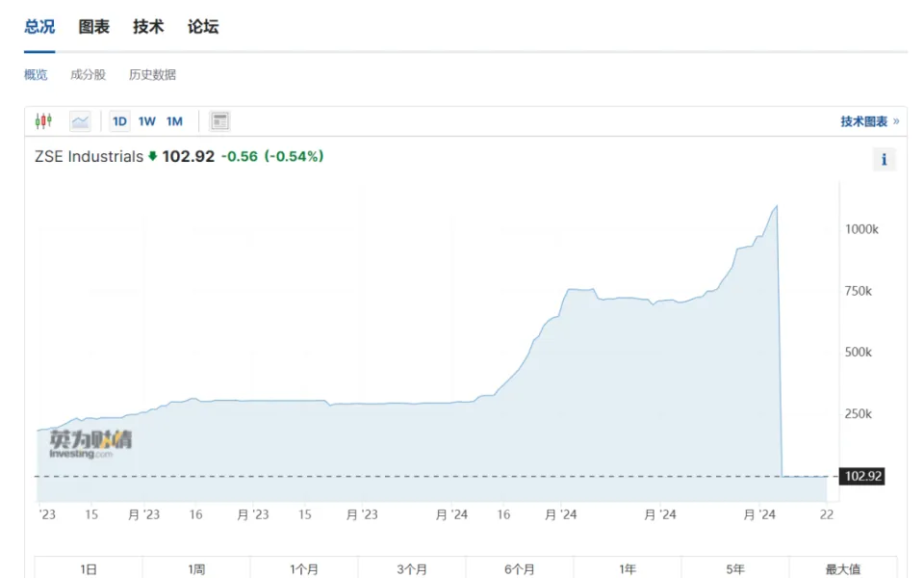Open the news overlay icon in chart toolbar

[x=220, y=121]
